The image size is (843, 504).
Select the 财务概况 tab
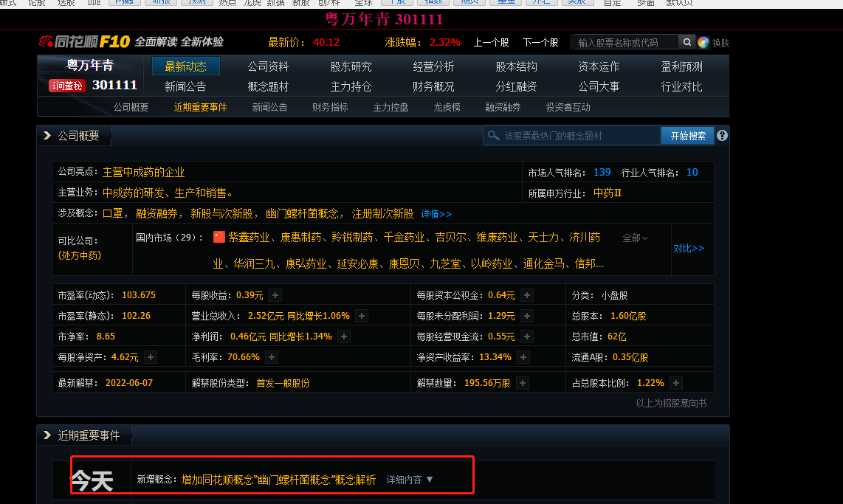click(x=433, y=86)
